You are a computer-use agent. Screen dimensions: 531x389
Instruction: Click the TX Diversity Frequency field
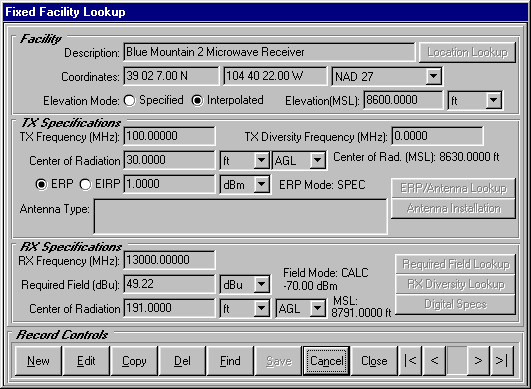[x=437, y=136]
